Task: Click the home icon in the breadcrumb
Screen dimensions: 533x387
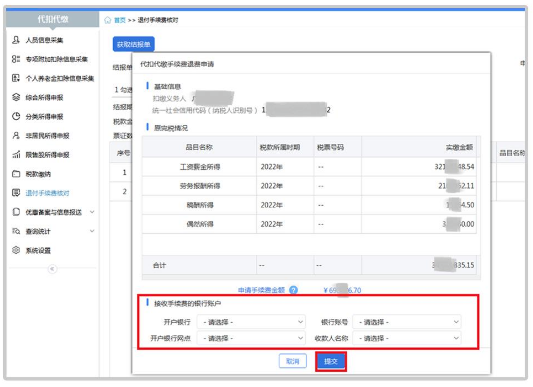Action: [108, 20]
